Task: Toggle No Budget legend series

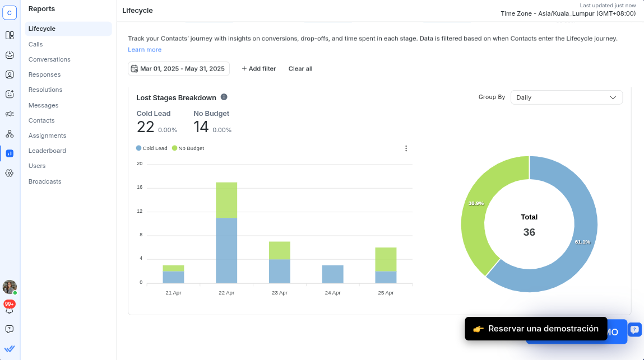Action: (188, 148)
